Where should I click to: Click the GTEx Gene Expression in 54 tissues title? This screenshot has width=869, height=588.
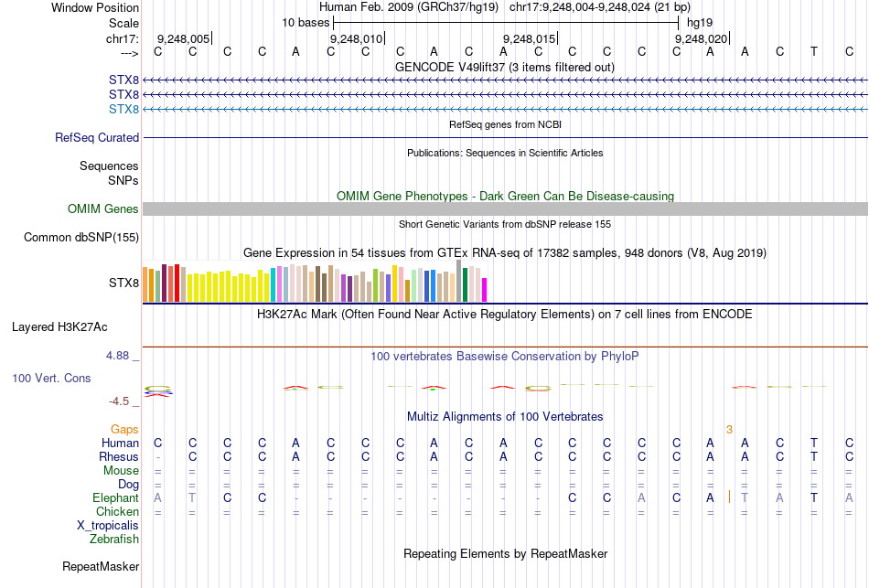pos(505,252)
